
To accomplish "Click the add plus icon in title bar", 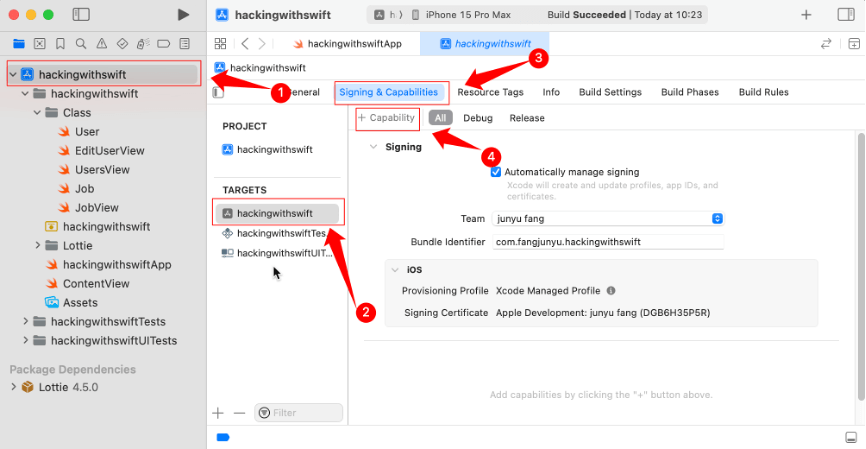I will click(x=806, y=15).
